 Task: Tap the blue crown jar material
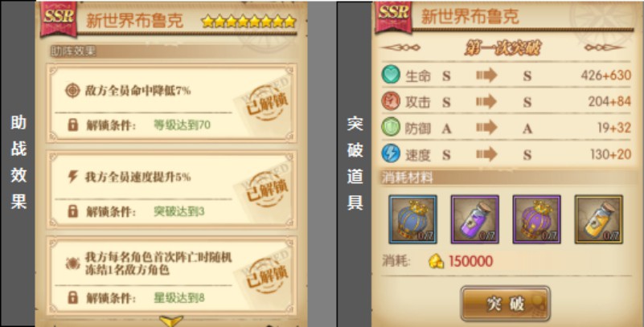click(x=412, y=219)
